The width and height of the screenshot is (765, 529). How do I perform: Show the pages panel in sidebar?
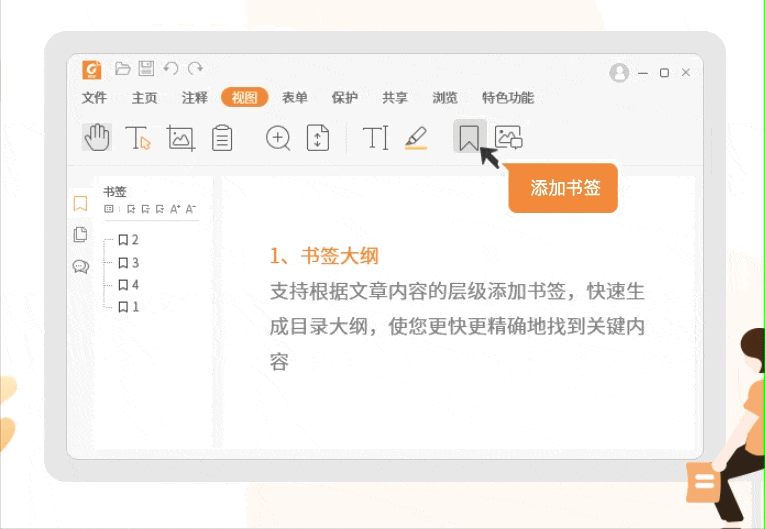click(x=81, y=235)
